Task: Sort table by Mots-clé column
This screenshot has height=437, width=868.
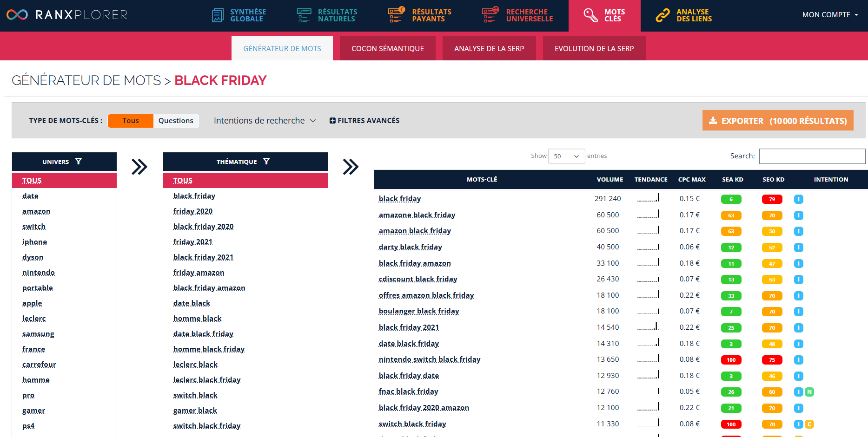Action: coord(482,179)
